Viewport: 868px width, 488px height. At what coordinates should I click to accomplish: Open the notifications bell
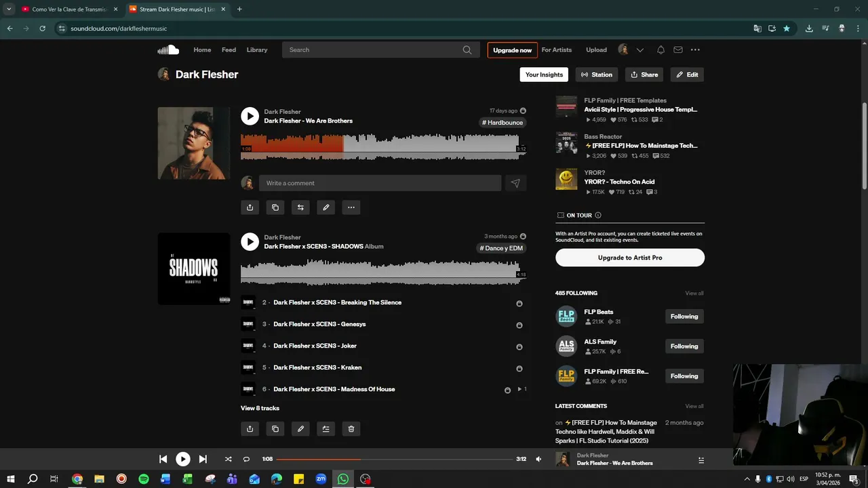660,49
